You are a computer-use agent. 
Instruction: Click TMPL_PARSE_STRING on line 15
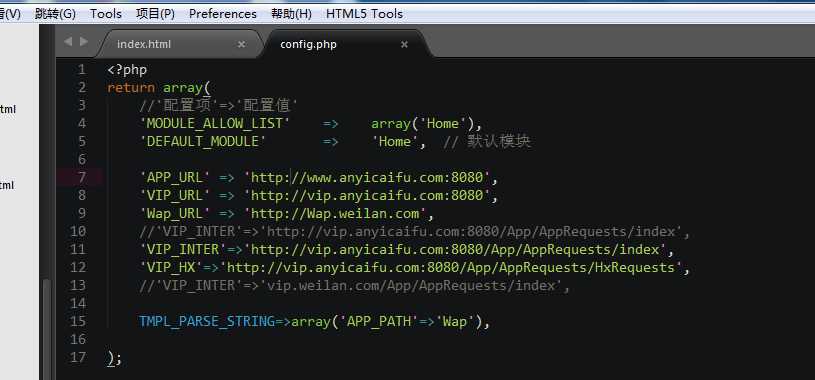point(206,322)
